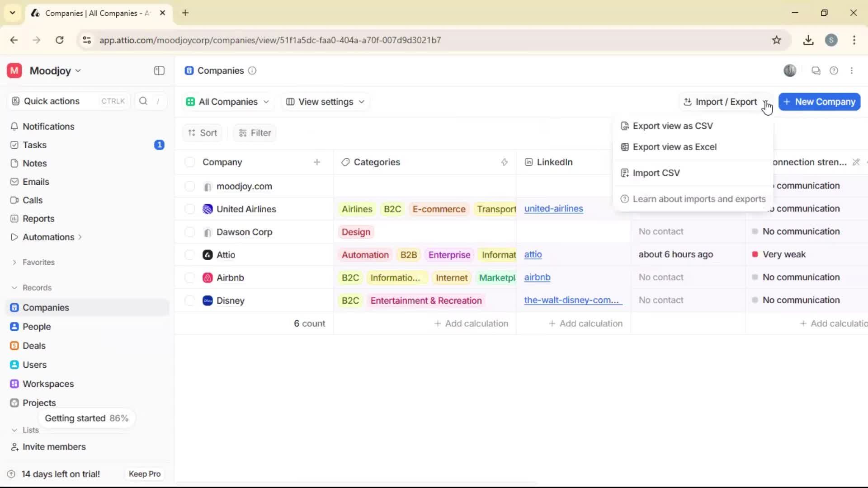Open the workspace inbox icon top right
The width and height of the screenshot is (868, 488).
point(816,70)
